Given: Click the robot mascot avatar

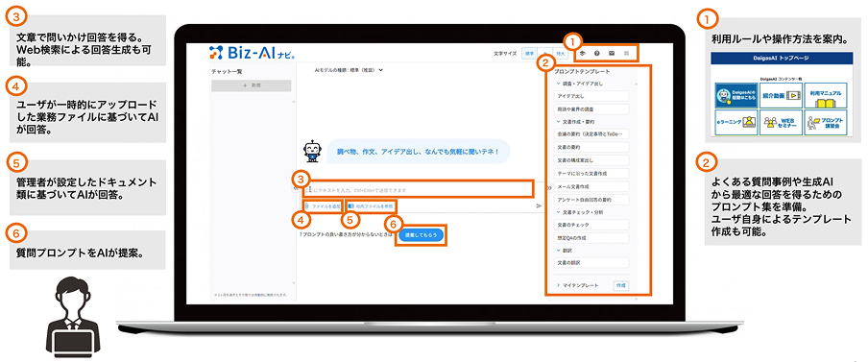Looking at the screenshot, I should [312, 151].
